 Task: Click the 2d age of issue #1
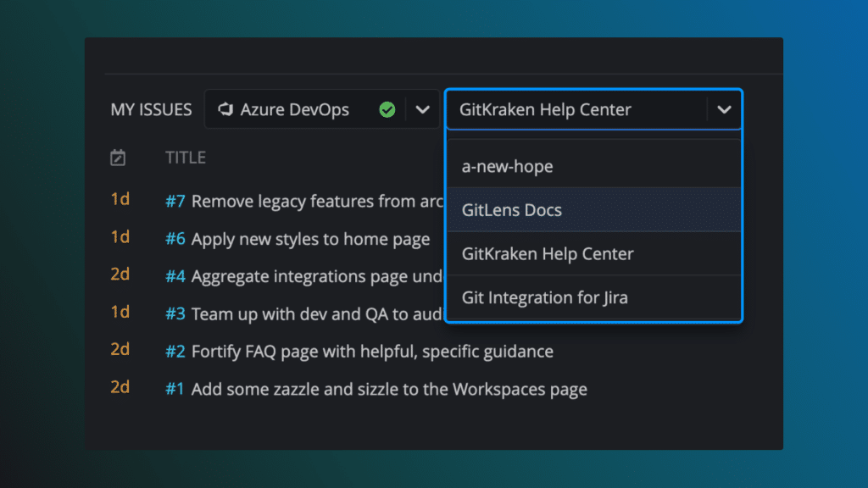(x=120, y=386)
